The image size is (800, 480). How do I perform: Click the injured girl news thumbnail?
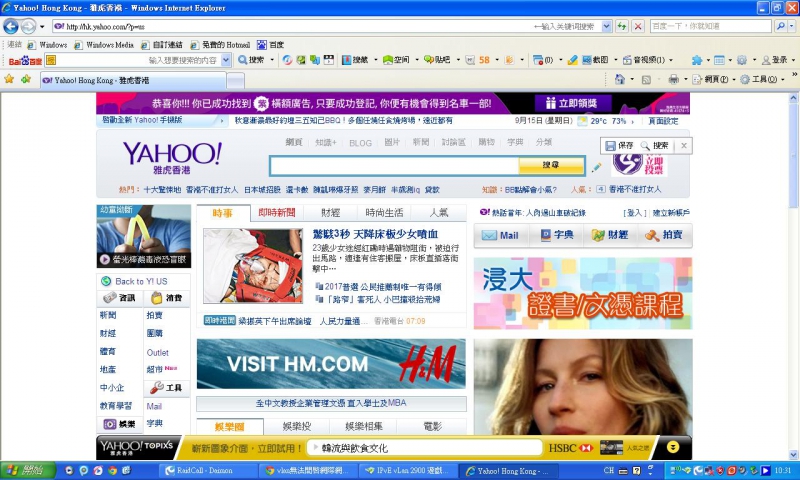point(253,266)
